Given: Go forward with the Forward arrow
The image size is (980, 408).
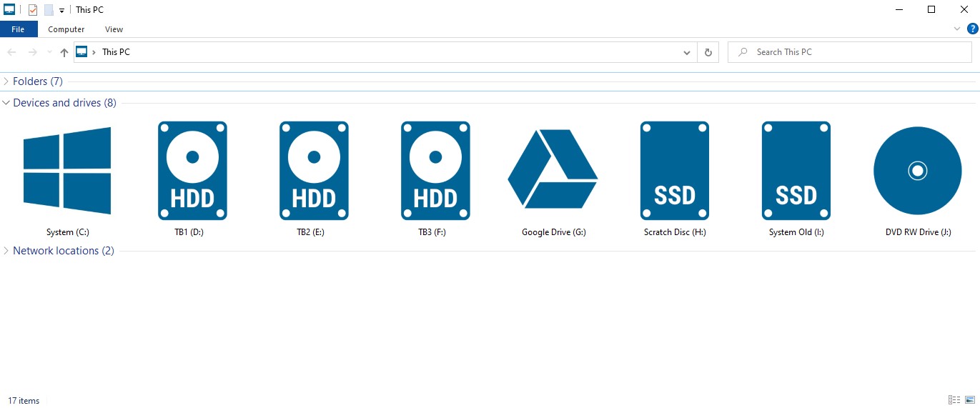Looking at the screenshot, I should [x=32, y=52].
